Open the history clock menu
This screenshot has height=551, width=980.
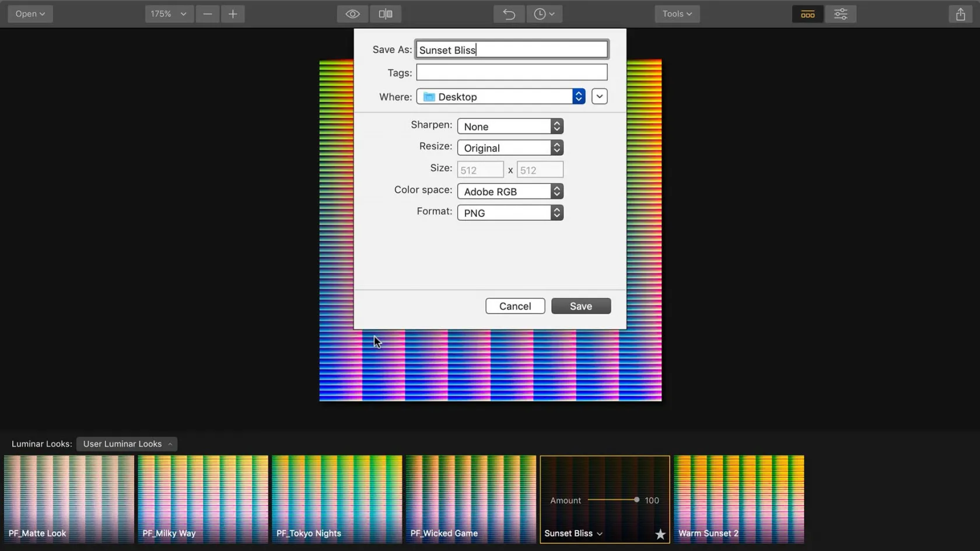point(544,14)
